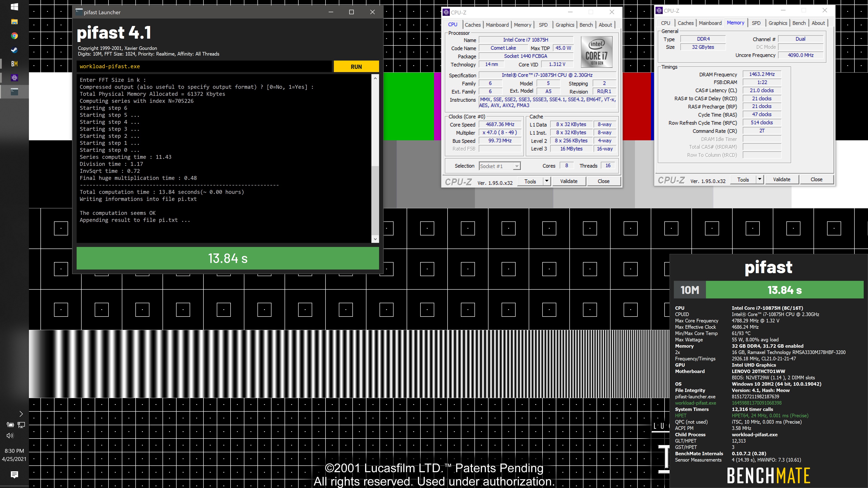
Task: Click pifast Launcher title bar icon
Action: click(x=79, y=12)
